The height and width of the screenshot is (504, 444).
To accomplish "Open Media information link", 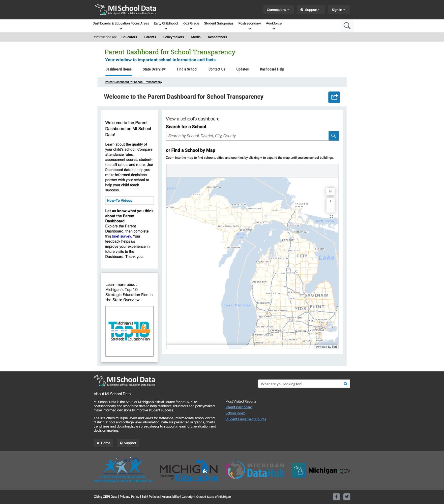I will pyautogui.click(x=196, y=37).
